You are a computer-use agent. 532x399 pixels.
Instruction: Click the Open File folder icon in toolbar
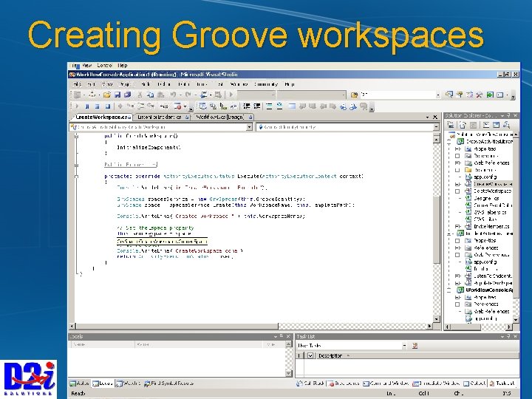[x=107, y=95]
